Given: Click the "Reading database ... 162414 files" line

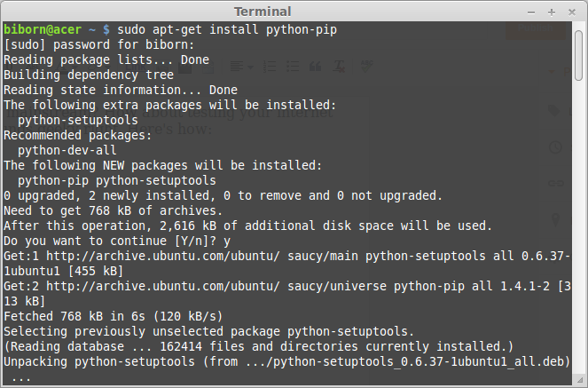Looking at the screenshot, I should (259, 346).
